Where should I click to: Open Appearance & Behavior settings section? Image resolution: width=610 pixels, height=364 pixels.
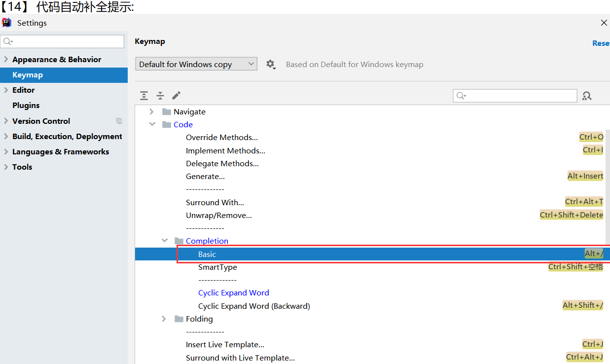tap(57, 60)
